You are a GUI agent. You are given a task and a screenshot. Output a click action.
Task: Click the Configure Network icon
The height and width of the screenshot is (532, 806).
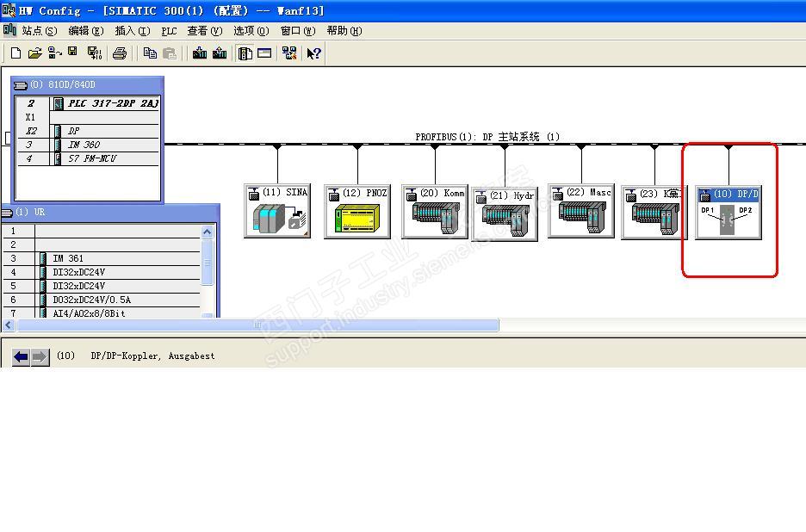(x=289, y=53)
